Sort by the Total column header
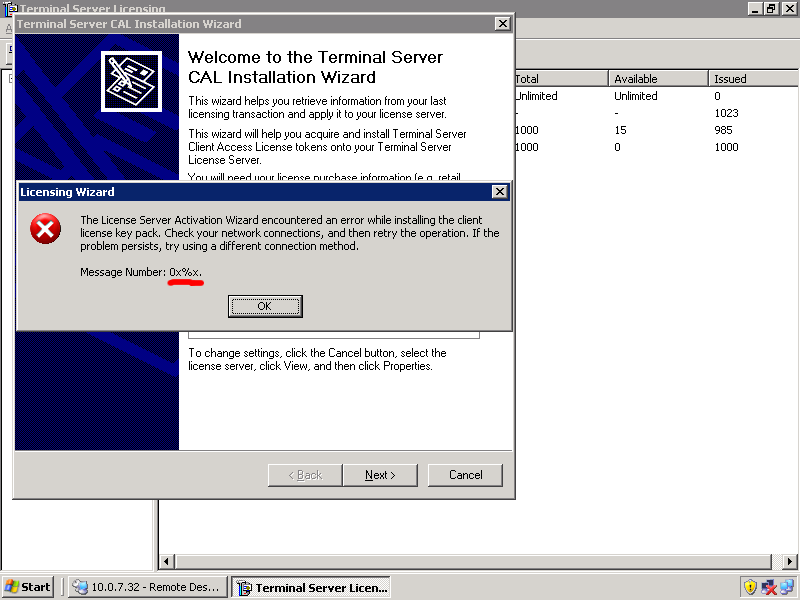The width and height of the screenshot is (800, 600). (561, 79)
